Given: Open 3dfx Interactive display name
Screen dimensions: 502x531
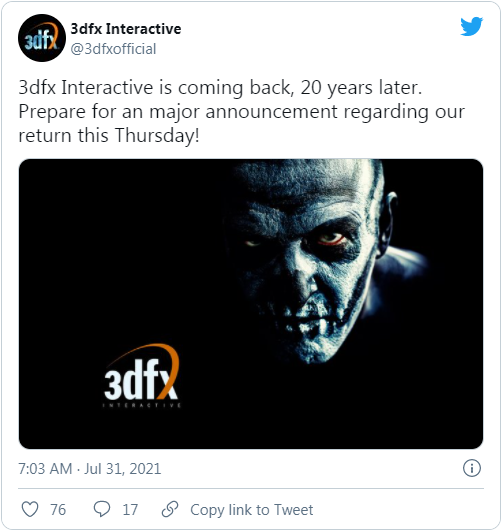Looking at the screenshot, I should [126, 29].
